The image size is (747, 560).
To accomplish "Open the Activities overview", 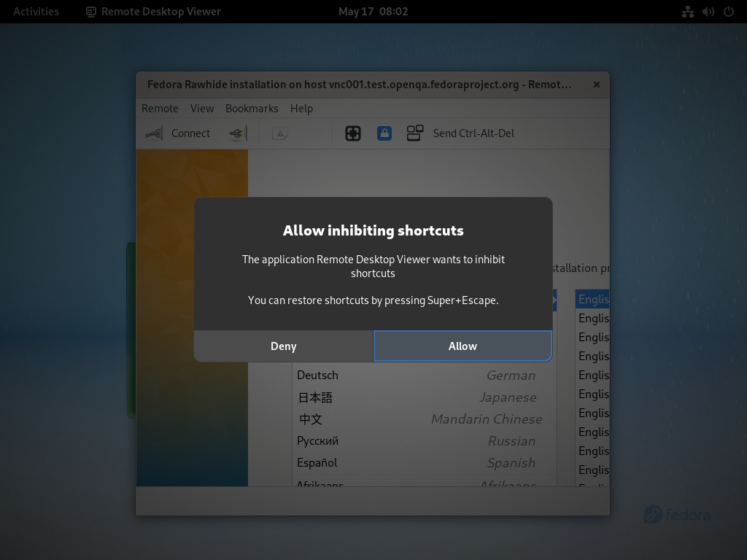I will pyautogui.click(x=36, y=12).
